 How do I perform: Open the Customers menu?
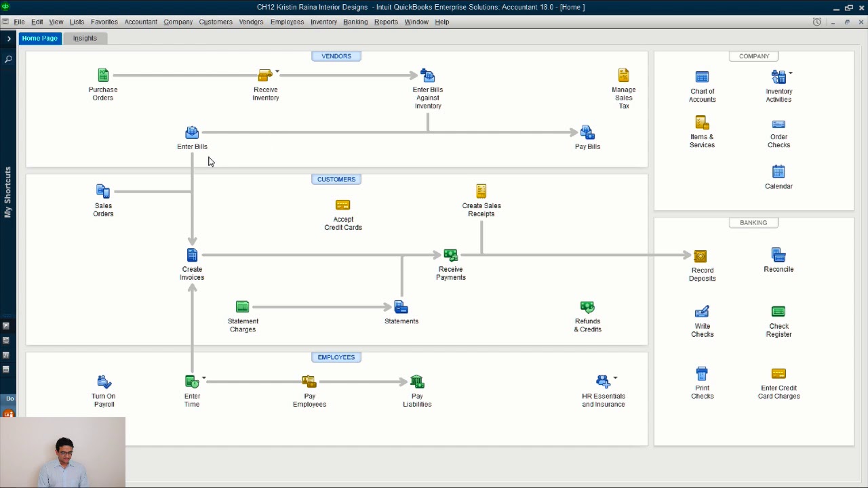216,22
